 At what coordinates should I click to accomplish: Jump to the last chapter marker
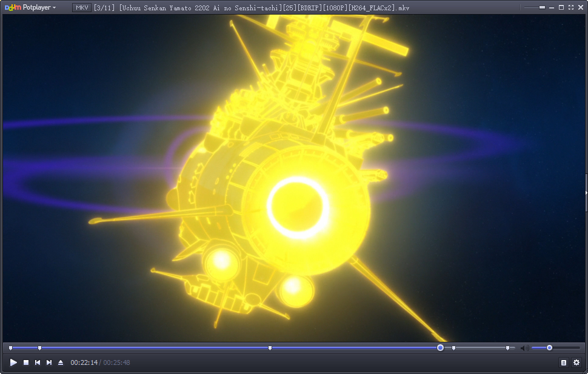[508, 348]
